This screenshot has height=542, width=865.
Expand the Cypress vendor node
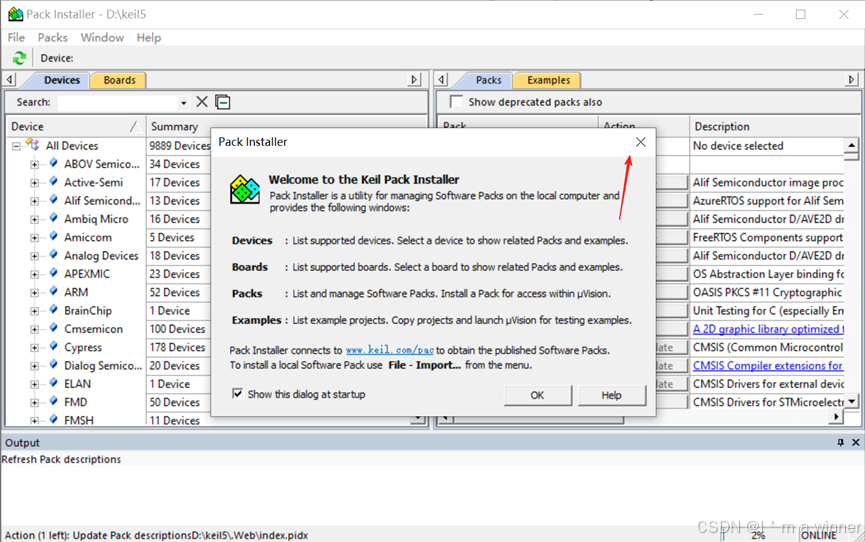point(34,348)
